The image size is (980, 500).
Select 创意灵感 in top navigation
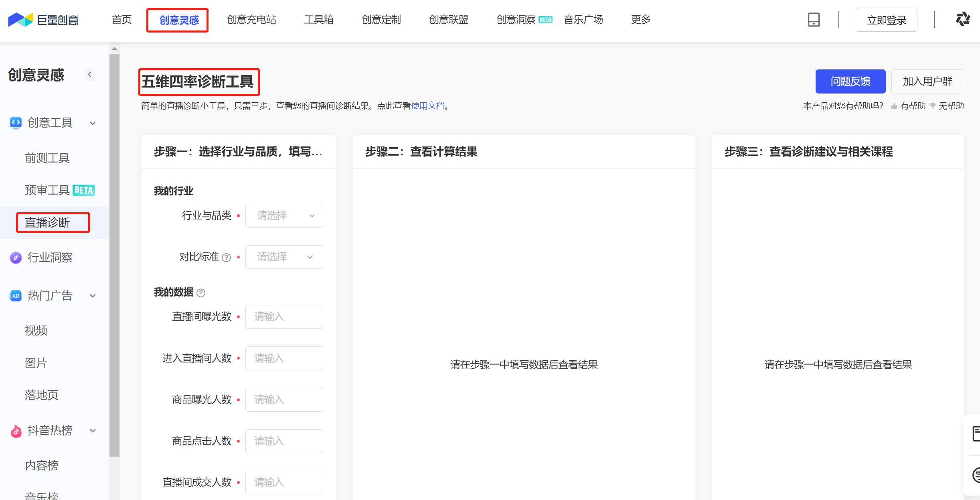(179, 20)
